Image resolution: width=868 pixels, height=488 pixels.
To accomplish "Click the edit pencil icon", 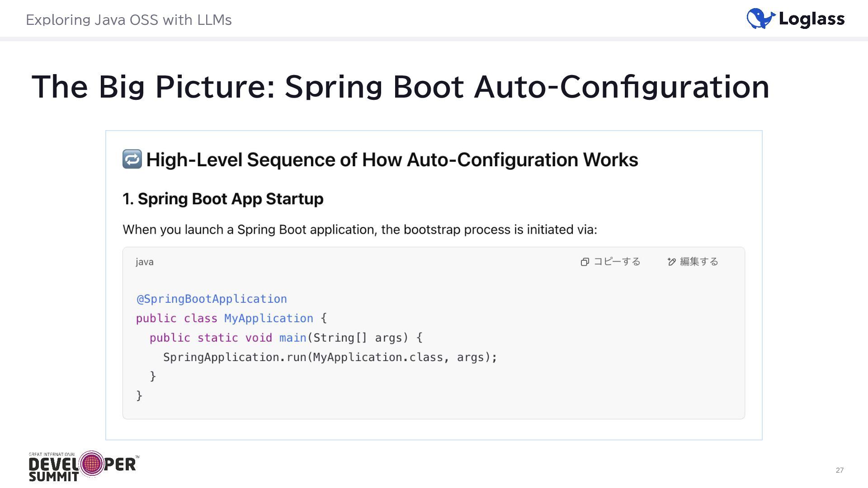I will [671, 262].
